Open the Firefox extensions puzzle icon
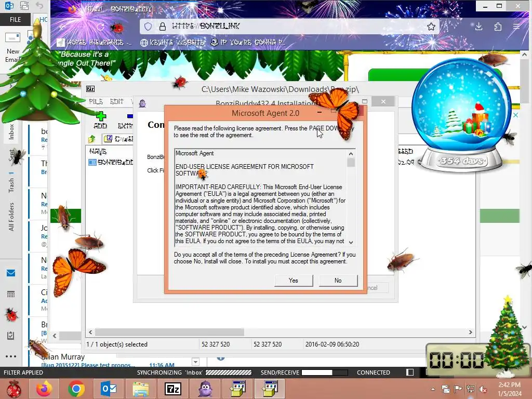The width and height of the screenshot is (532, 399). pos(498,26)
